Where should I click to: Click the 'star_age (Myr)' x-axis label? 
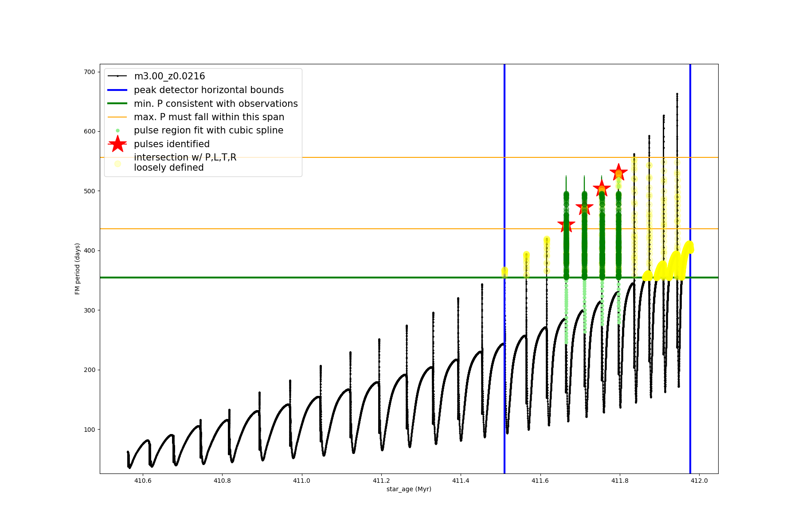coord(409,489)
